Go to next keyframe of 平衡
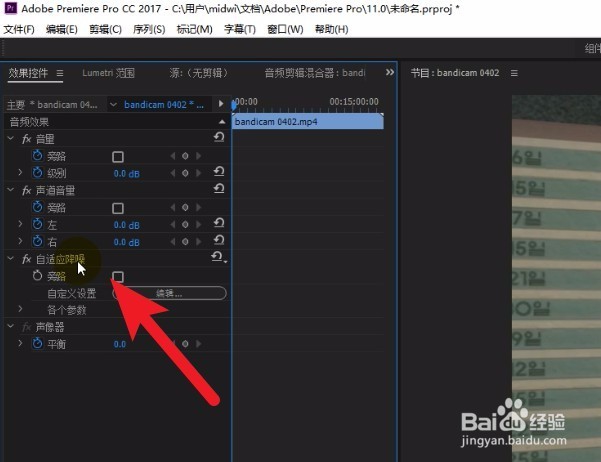601x462 pixels. pyautogui.click(x=198, y=344)
